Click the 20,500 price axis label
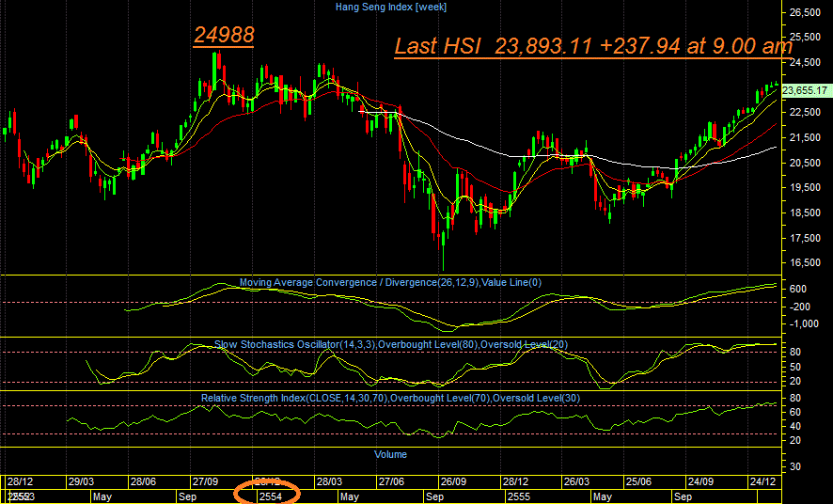The image size is (833, 504). (x=806, y=163)
